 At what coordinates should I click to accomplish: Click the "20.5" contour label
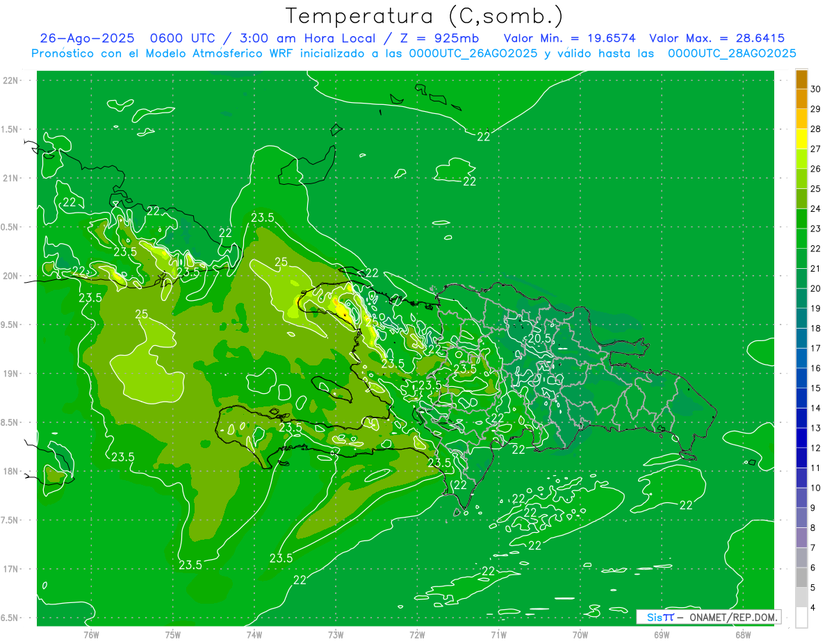coord(539,338)
